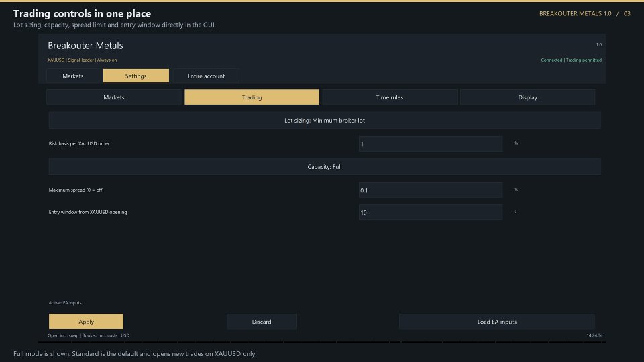Click the 'Entry window from XAUUSD opening' label
This screenshot has height=362, width=644.
pyautogui.click(x=88, y=213)
